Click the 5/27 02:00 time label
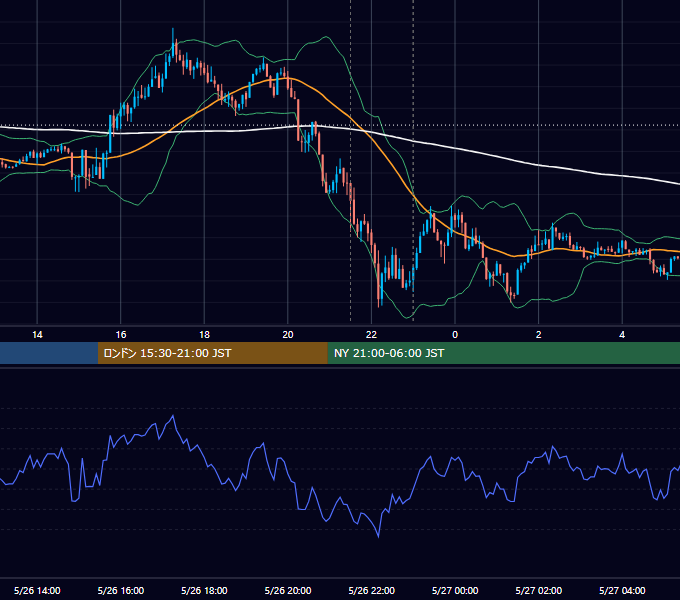The height and width of the screenshot is (600, 680). click(539, 590)
